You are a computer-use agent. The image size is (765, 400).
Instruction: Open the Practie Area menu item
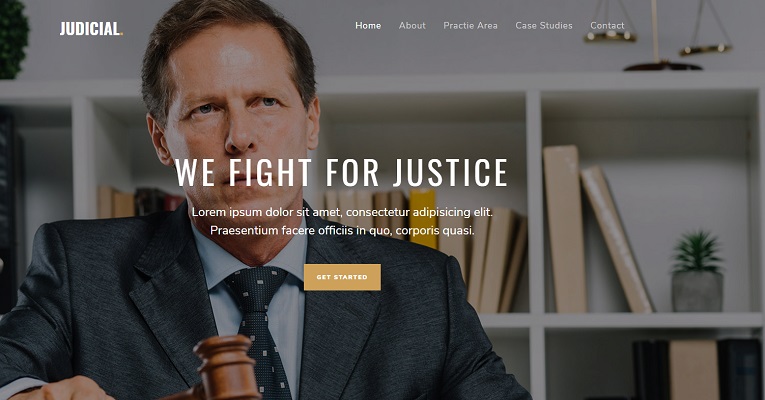click(x=470, y=25)
